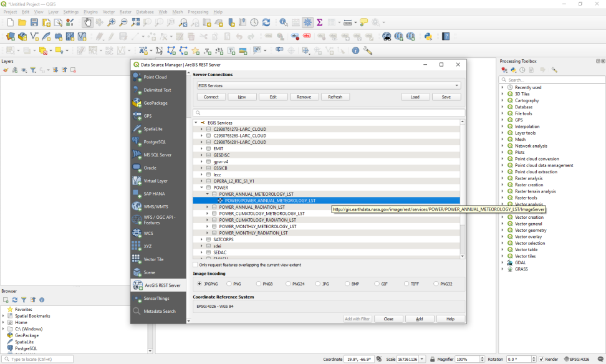The width and height of the screenshot is (606, 364).
Task: Open the Processing menu
Action: [198, 12]
